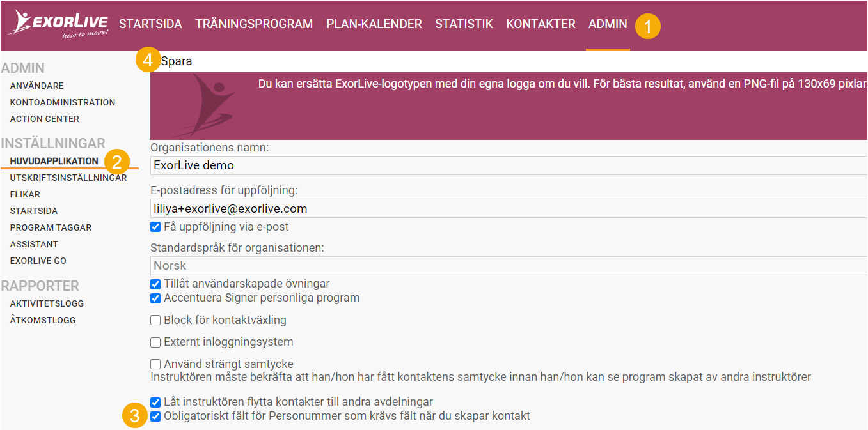View the AKTIVITETSLOGG report
The image size is (868, 430).
48,303
